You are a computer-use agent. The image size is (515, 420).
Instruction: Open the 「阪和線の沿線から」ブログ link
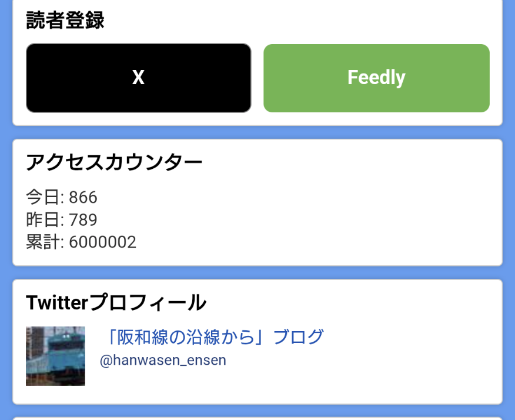212,337
